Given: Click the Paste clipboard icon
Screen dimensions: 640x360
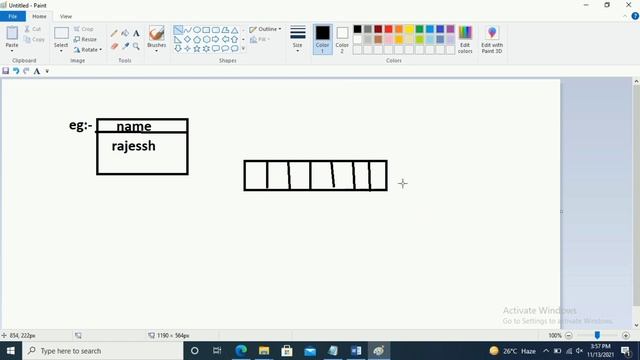Looking at the screenshot, I should pos(12,33).
